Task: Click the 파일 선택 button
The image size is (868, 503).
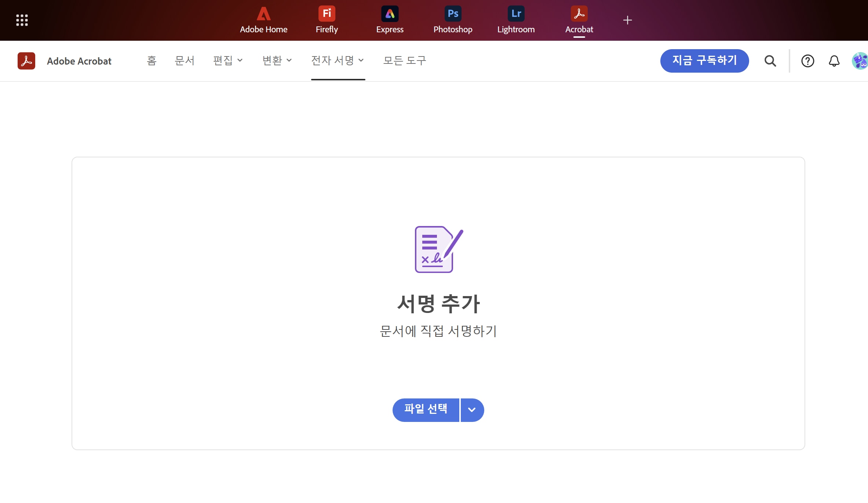Action: (426, 410)
